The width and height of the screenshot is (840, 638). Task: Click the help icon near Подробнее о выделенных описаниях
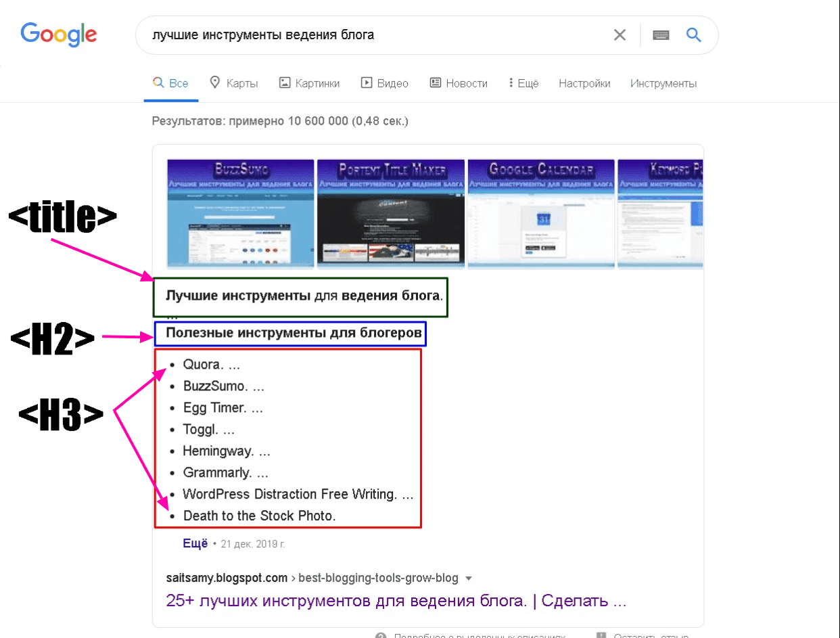point(381,635)
